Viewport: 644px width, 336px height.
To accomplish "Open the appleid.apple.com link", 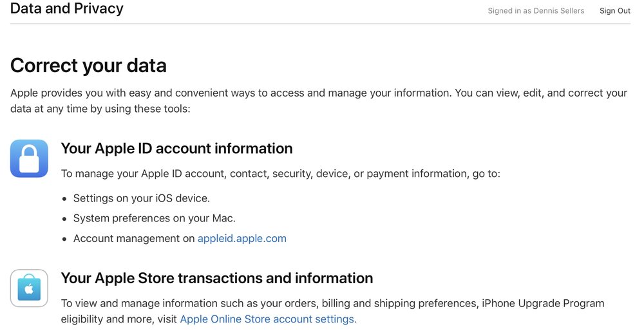I will [242, 239].
